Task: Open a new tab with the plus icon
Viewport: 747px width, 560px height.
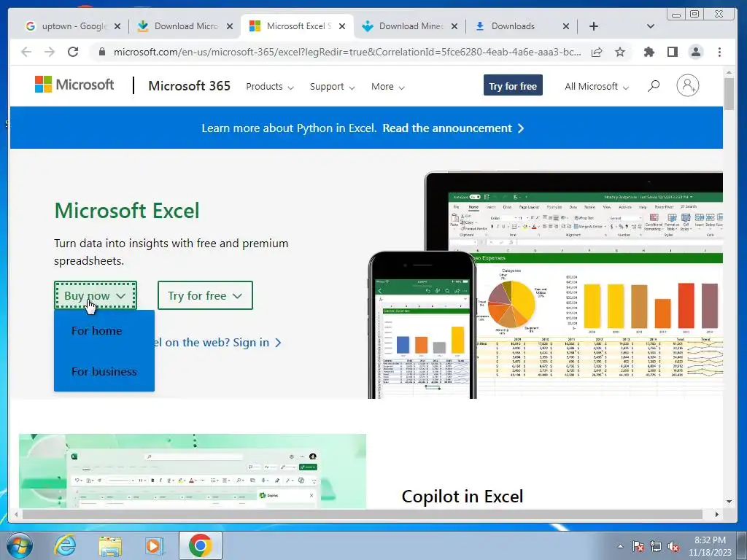Action: 594,26
